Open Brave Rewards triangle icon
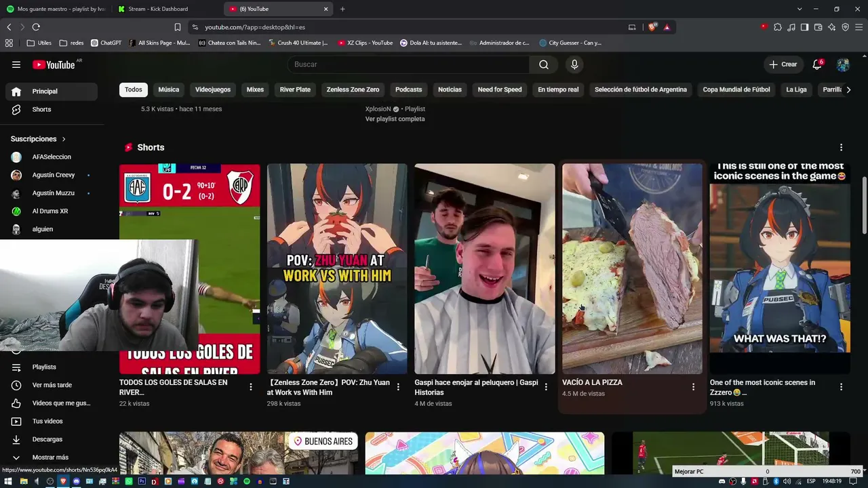868x488 pixels. pyautogui.click(x=667, y=27)
